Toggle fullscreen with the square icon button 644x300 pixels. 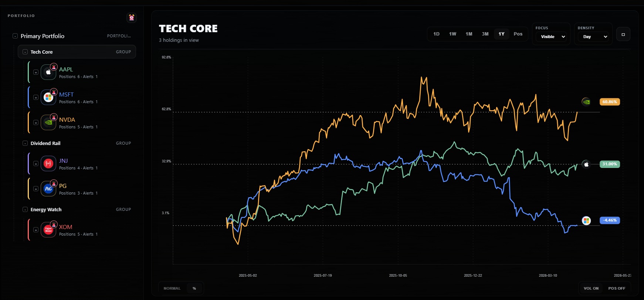point(623,34)
